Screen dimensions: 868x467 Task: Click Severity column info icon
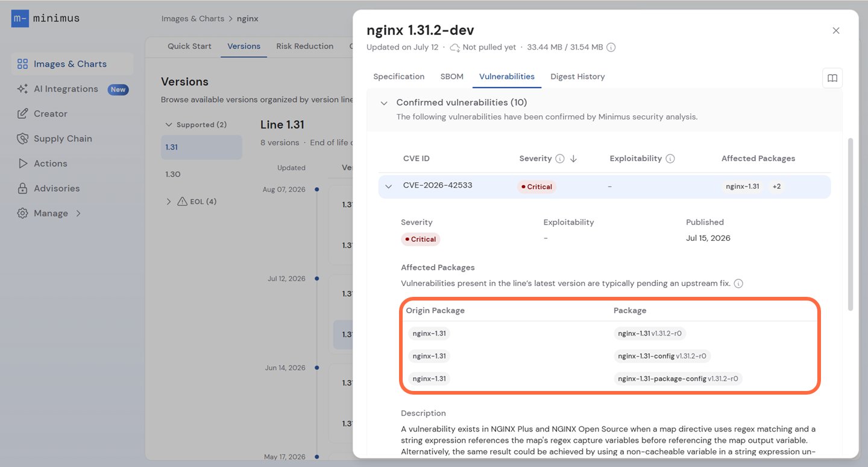point(560,159)
